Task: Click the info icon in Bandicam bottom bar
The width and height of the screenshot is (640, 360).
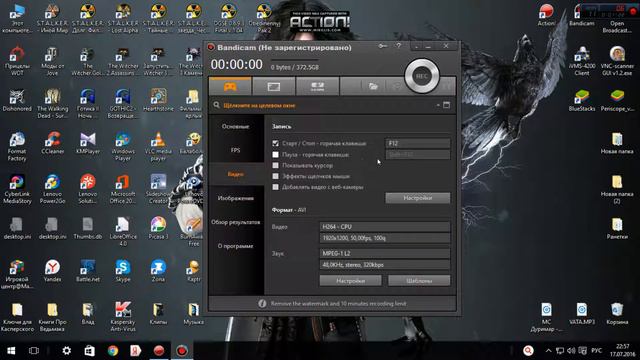Action: 262,304
